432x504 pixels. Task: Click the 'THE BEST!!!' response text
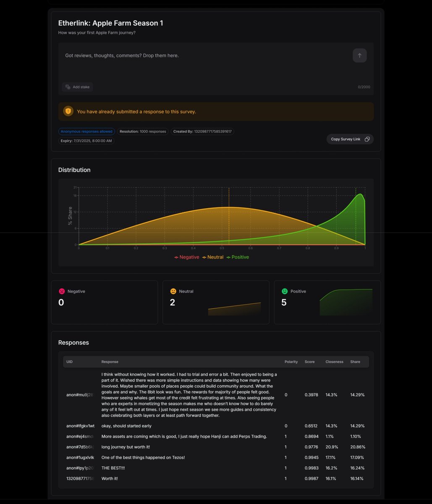[113, 468]
